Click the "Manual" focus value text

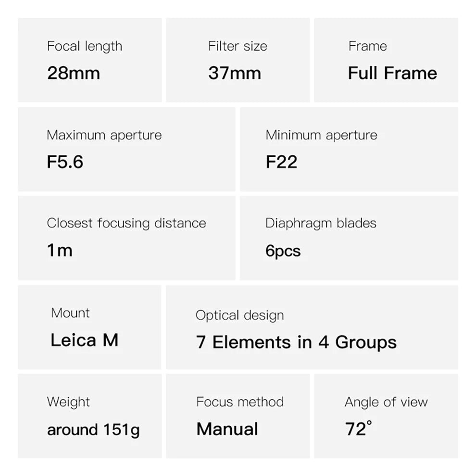coord(227,429)
